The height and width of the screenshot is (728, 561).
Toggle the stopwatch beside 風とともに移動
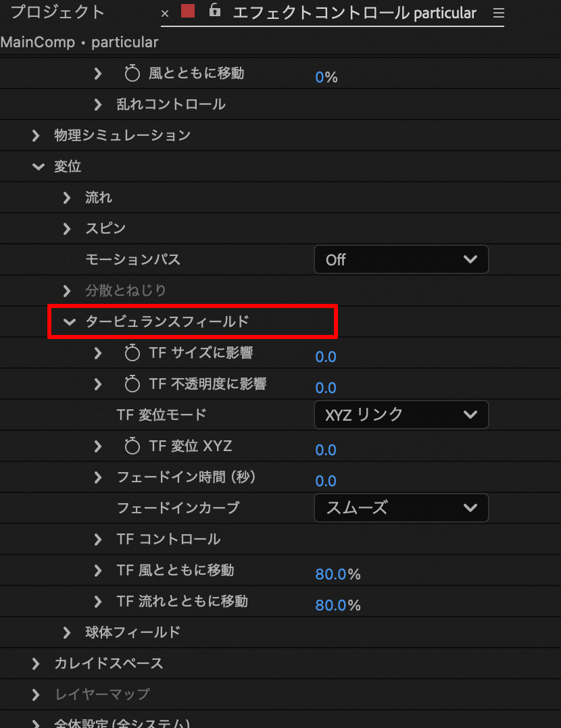132,73
